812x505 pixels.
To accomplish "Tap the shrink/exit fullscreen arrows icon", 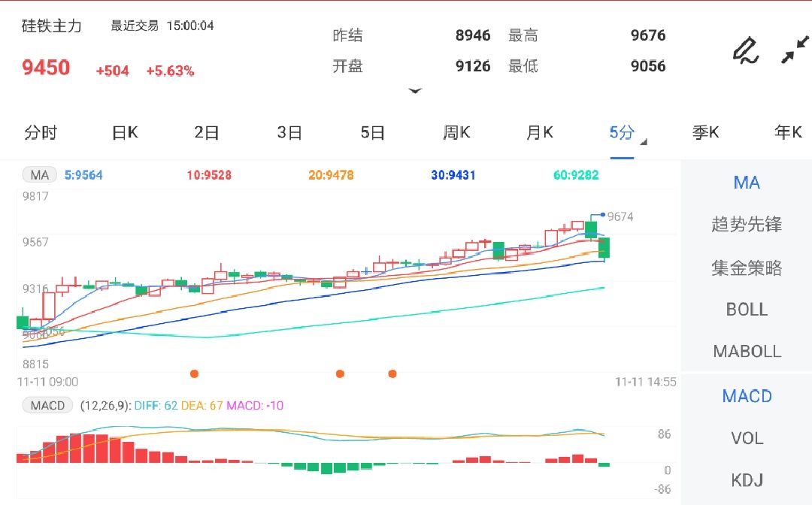I will [795, 50].
